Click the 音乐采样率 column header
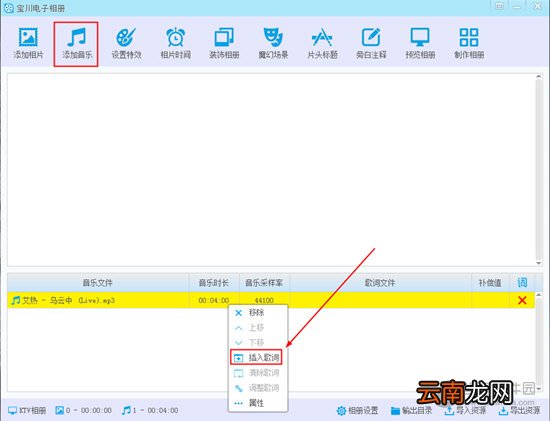Viewport: 550px width, 421px height. (x=264, y=282)
